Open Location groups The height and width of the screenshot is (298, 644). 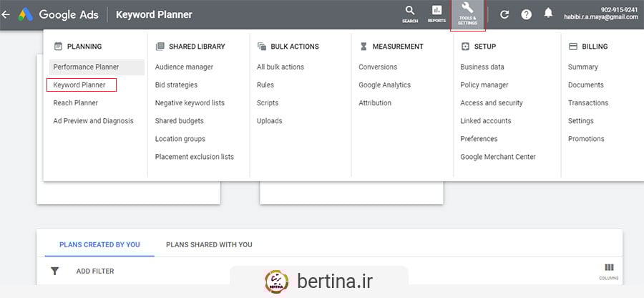pyautogui.click(x=180, y=139)
